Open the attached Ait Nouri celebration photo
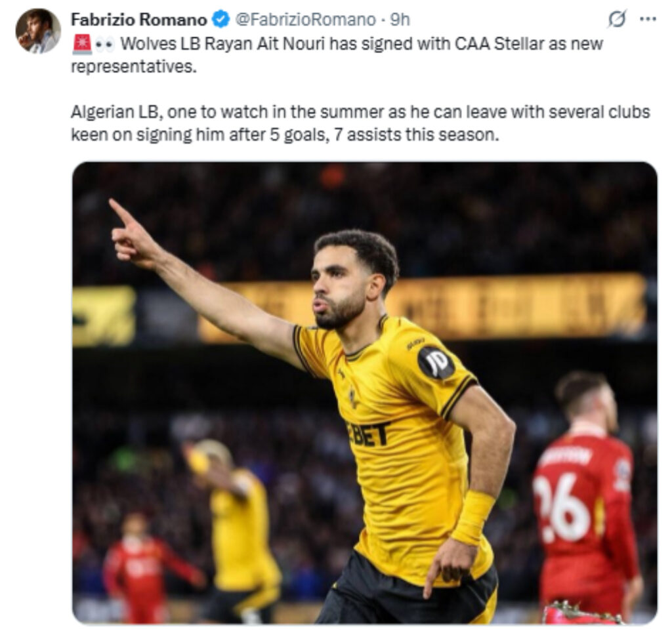This screenshot has height=635, width=672. click(365, 392)
